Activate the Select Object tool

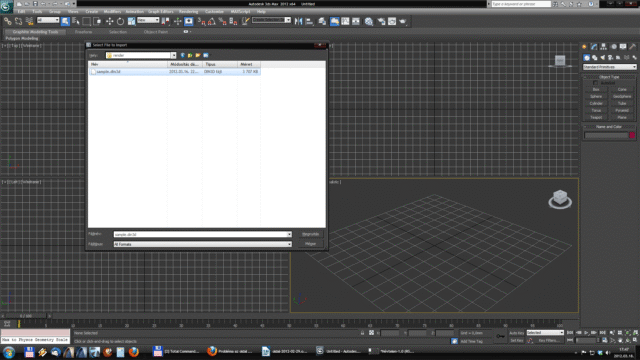(65, 21)
